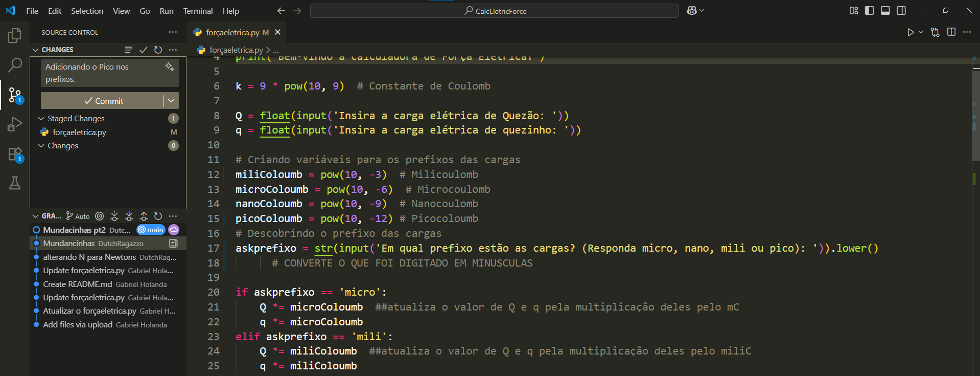This screenshot has height=376, width=980.
Task: Go to current history item target icon
Action: point(100,216)
